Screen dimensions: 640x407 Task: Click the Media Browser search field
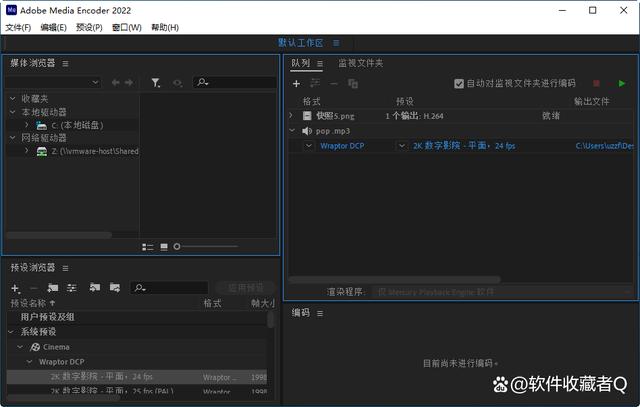[235, 82]
